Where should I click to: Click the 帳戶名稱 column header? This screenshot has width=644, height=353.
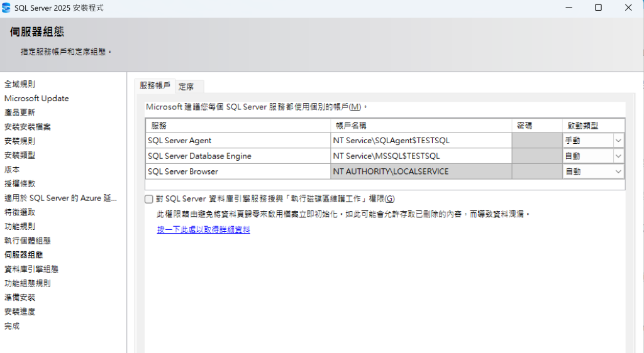[421, 126]
